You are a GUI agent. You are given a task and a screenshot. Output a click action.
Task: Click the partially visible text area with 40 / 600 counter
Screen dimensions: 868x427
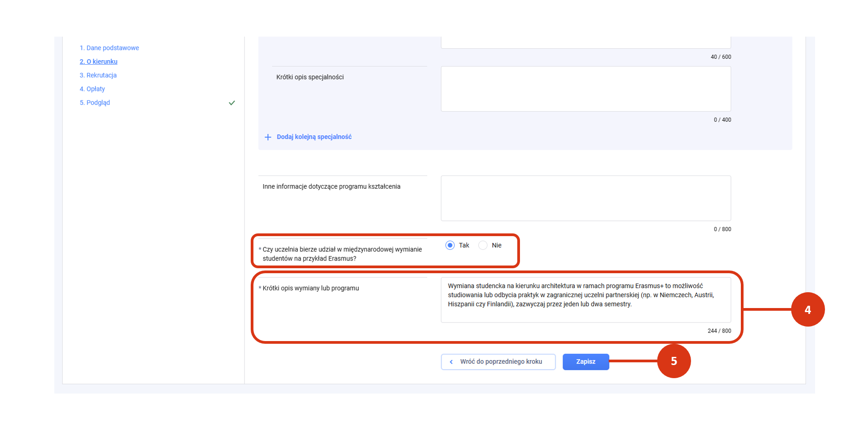586,43
